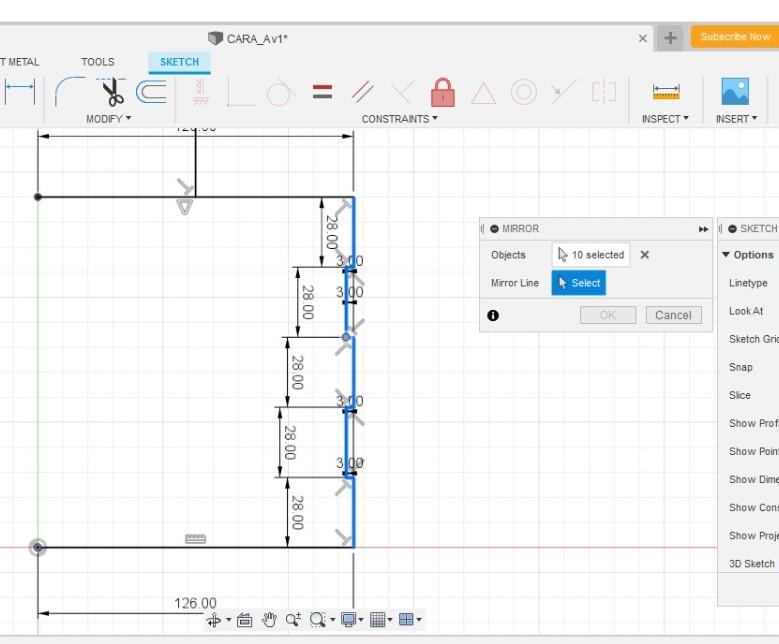Apply the Fix/Unfix lock constraint
Viewport: 779px width, 644px height.
443,92
